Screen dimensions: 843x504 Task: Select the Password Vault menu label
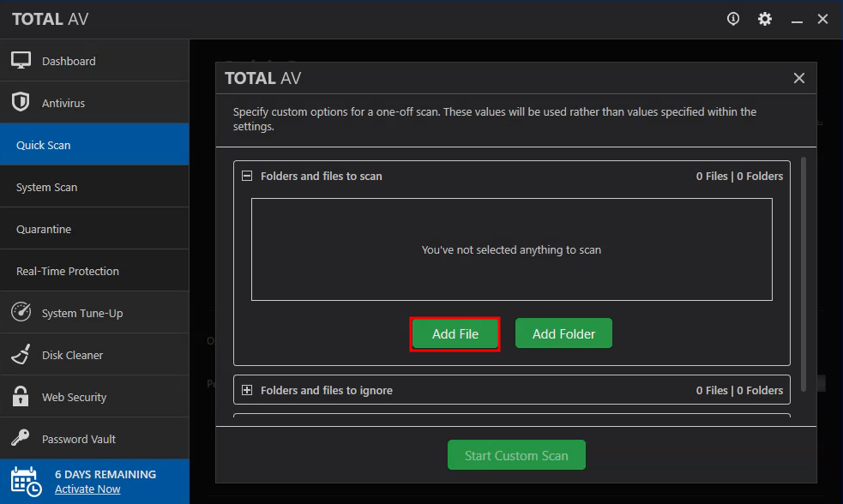(x=79, y=439)
